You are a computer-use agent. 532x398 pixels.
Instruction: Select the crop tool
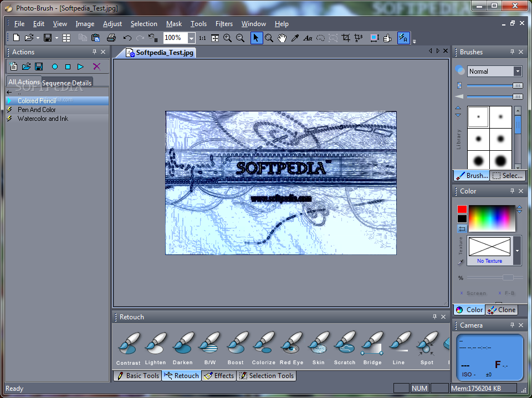point(346,38)
